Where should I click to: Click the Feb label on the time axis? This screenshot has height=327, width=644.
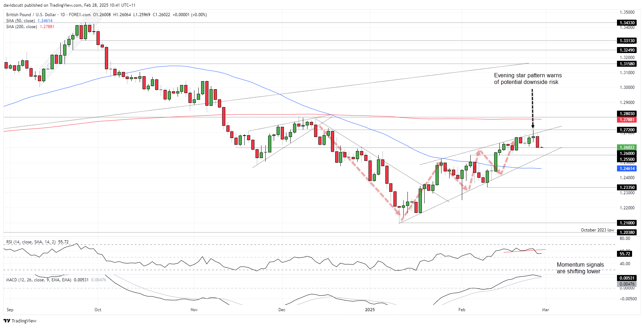click(x=462, y=310)
